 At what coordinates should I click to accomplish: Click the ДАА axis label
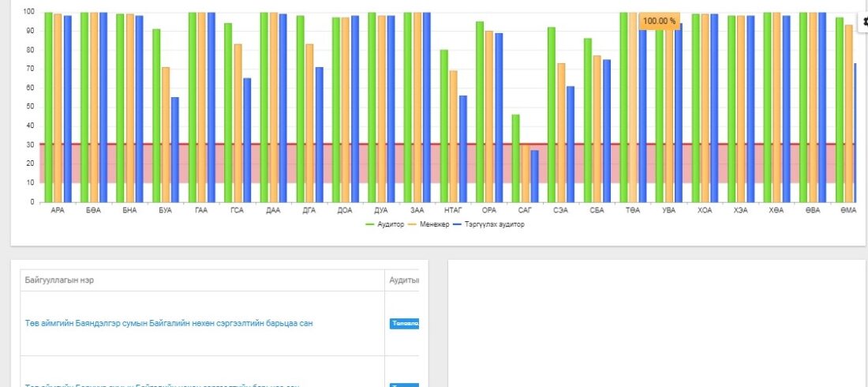pyautogui.click(x=273, y=211)
